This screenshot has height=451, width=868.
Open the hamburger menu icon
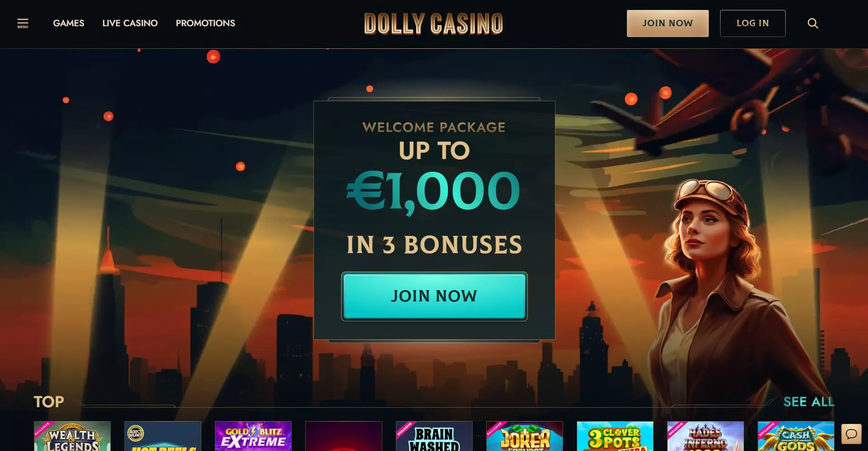coord(23,23)
